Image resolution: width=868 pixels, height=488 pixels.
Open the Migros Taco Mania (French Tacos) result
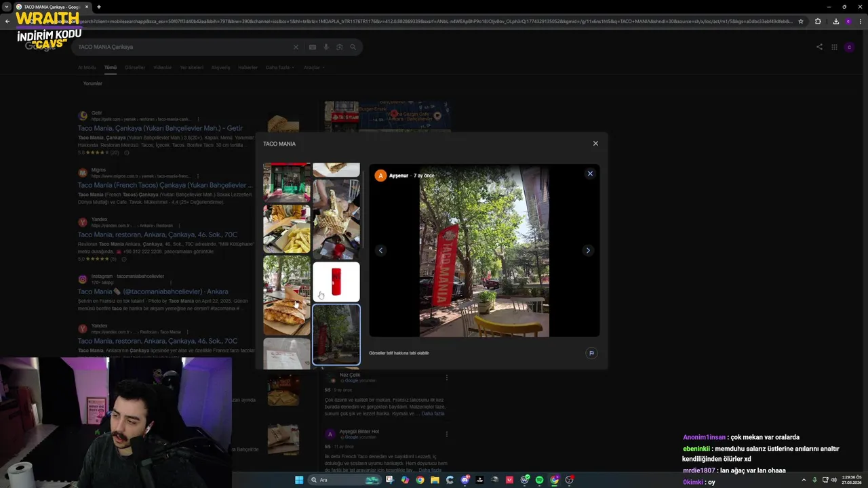(165, 185)
